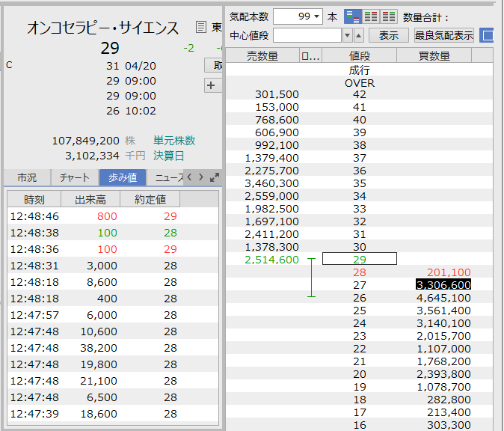Click price 29 in the boxed cell
The width and height of the screenshot is (504, 431).
[x=360, y=259]
